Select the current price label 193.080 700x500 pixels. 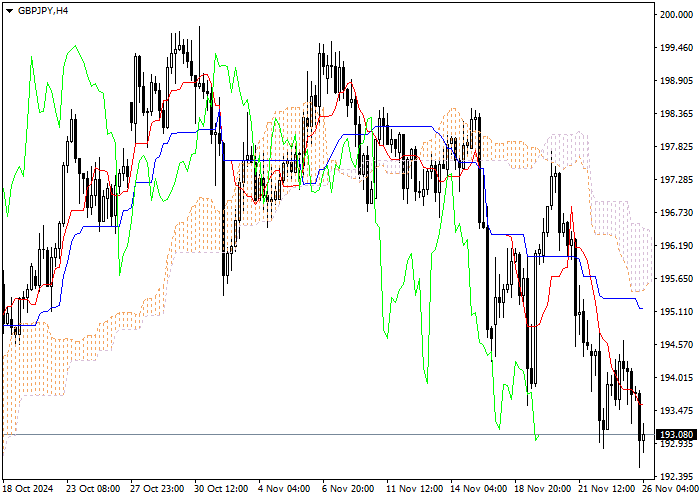tap(676, 434)
